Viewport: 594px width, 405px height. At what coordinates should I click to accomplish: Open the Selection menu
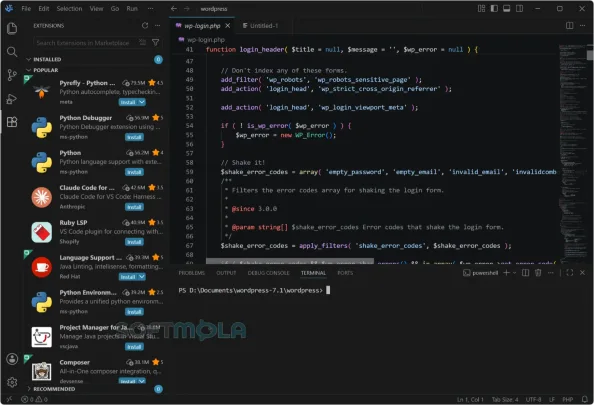pos(69,8)
